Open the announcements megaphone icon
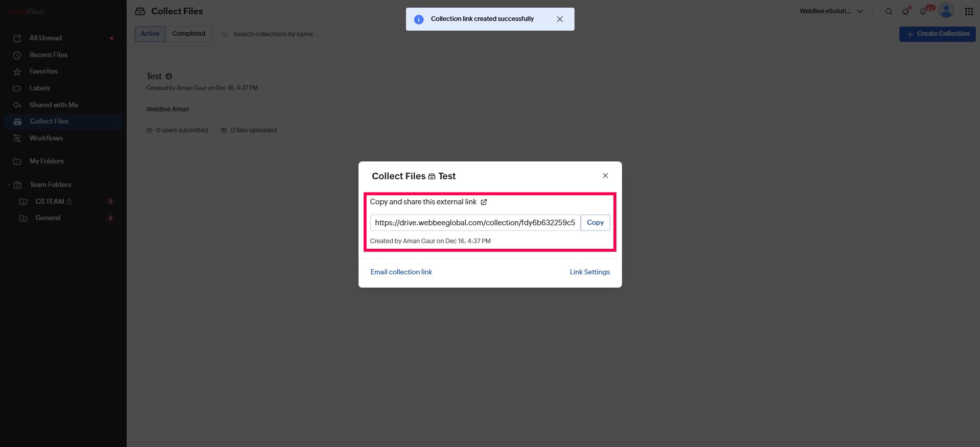Viewport: 980px width, 447px height. pos(905,11)
